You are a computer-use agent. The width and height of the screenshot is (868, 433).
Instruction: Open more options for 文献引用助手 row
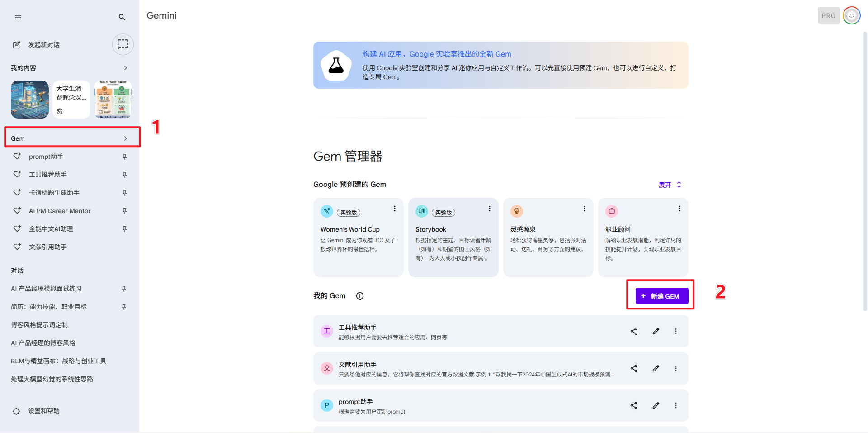click(676, 368)
